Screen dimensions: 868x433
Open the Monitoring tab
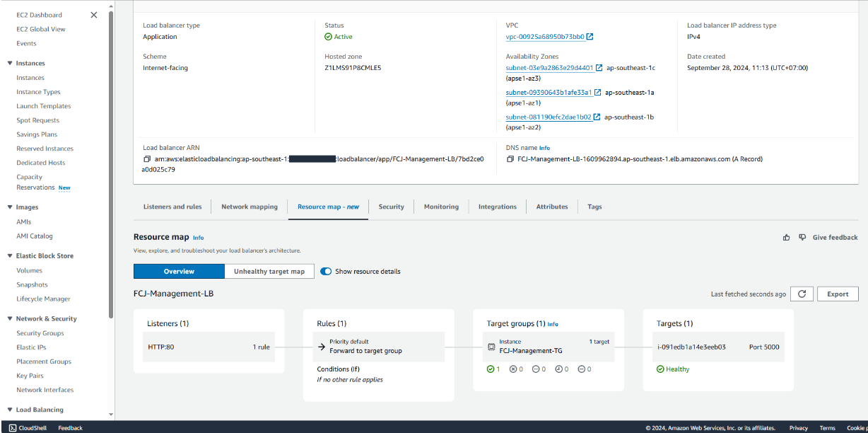tap(441, 207)
